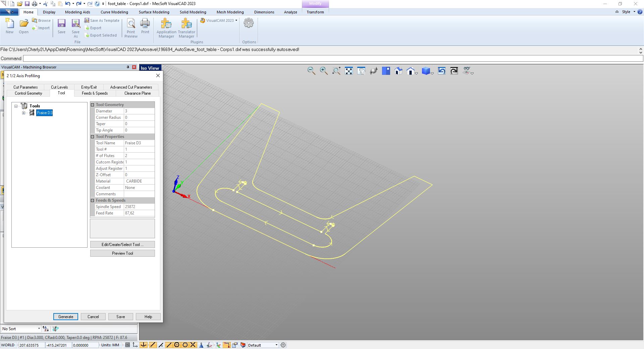Toggle midpoint snap in status bar
The image size is (644, 349).
169,345
